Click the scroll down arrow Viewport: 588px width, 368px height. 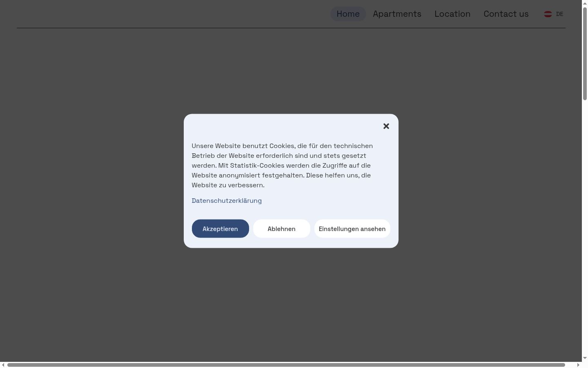point(585,358)
